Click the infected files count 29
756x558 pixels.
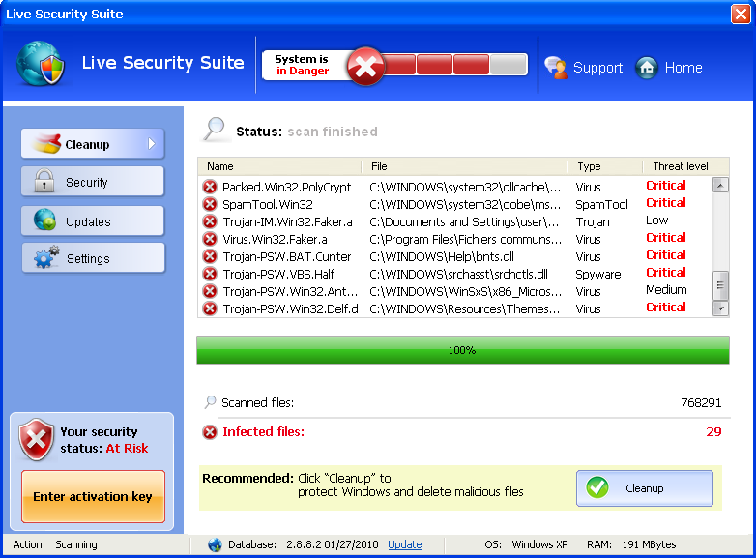tap(713, 431)
